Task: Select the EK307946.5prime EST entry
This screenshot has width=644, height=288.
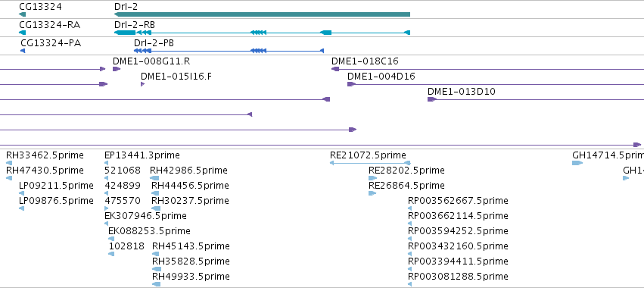Action: 145,216
